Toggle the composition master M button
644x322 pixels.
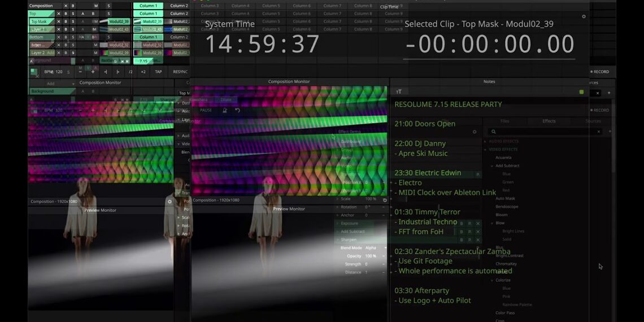pos(96,6)
